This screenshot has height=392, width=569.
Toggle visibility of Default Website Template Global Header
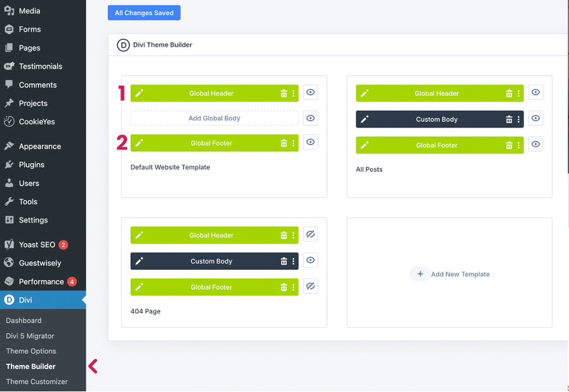coord(310,93)
